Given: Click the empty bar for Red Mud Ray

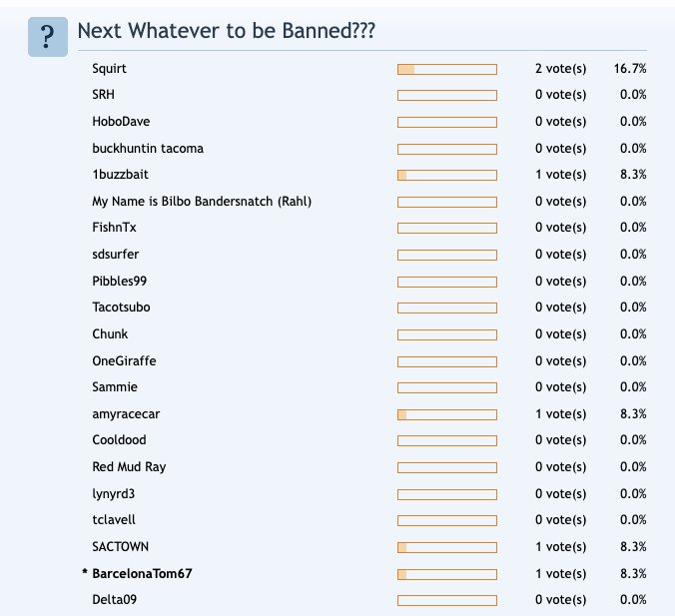Looking at the screenshot, I should [447, 467].
